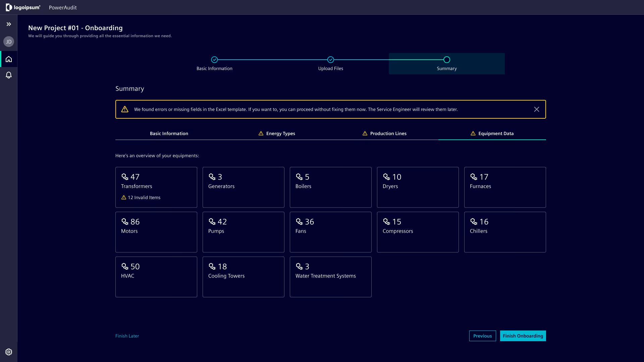Expand the sidebar with double-chevron icon

[x=9, y=24]
